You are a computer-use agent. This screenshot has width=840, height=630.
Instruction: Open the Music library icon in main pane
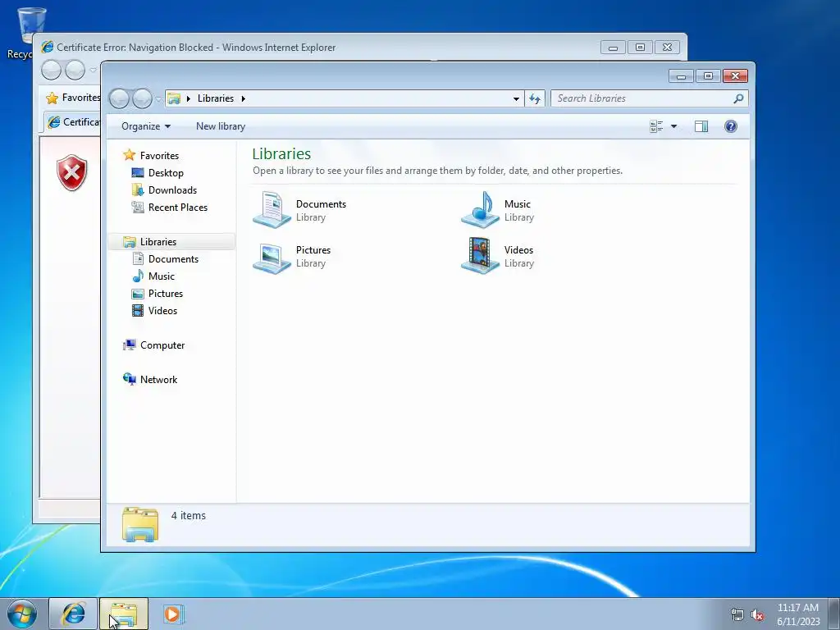click(480, 210)
